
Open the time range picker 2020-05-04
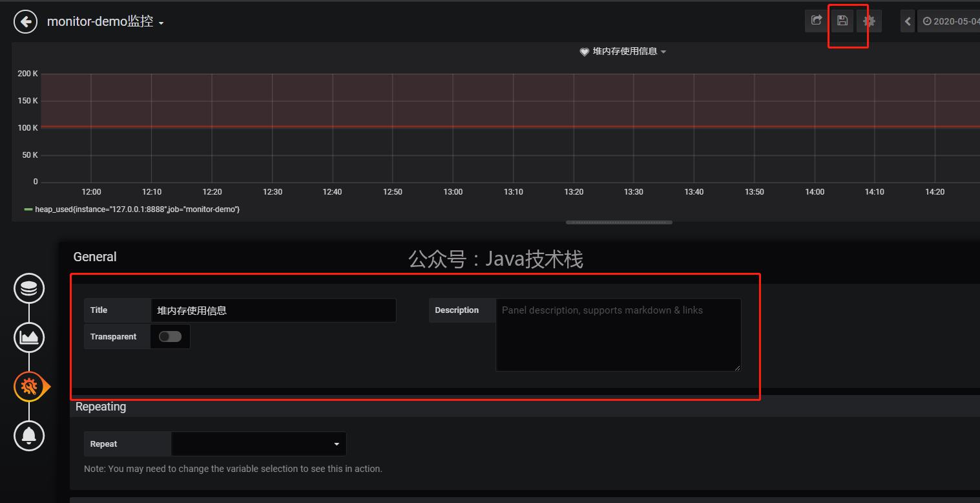(x=948, y=21)
